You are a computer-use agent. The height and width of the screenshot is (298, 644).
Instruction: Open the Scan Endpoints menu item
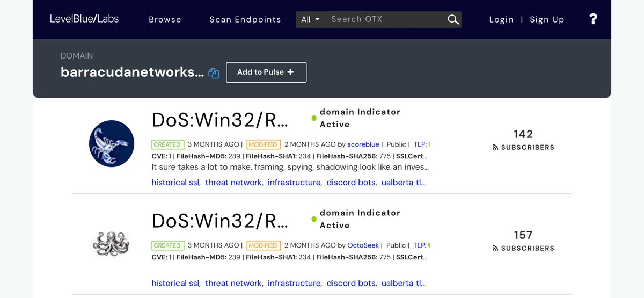click(245, 19)
